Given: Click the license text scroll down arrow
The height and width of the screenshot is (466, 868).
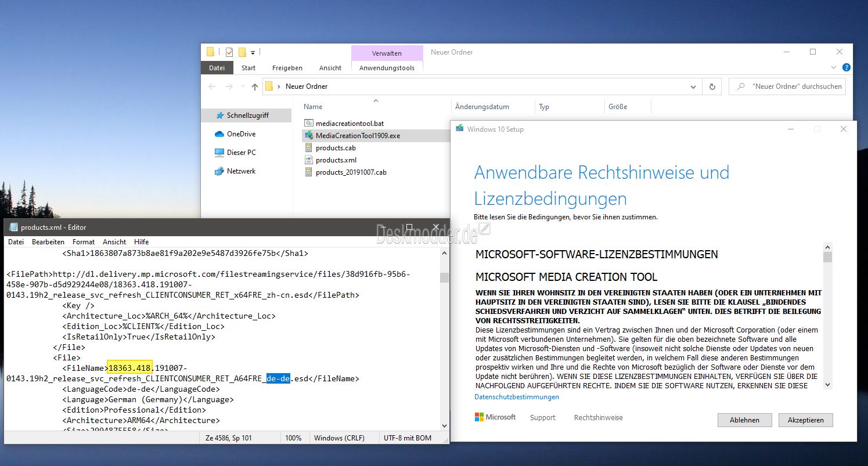Looking at the screenshot, I should coord(827,384).
